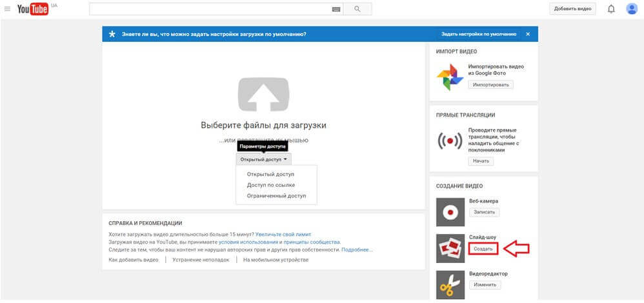
Task: Click the YouTube logo
Action: pos(32,9)
